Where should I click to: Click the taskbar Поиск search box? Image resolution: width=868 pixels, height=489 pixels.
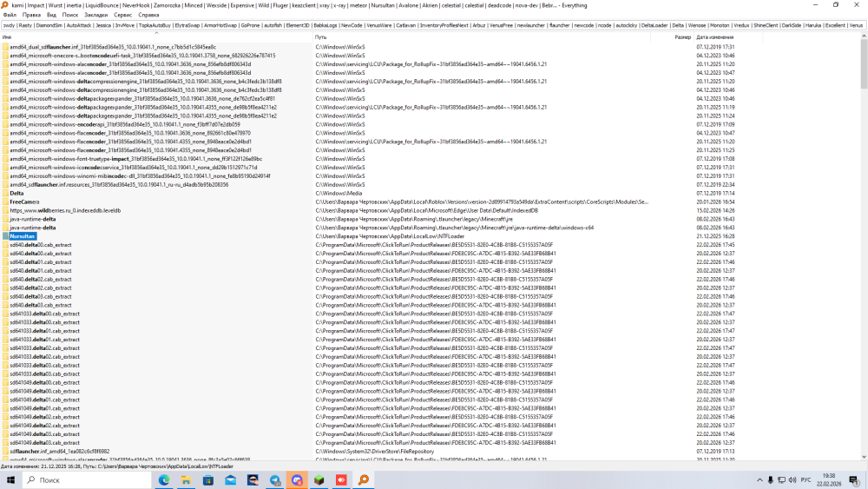click(x=87, y=480)
